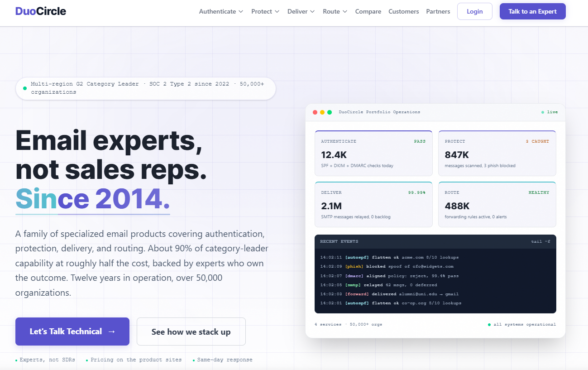Open the Customers nav link
This screenshot has height=370, width=588.
coord(404,11)
